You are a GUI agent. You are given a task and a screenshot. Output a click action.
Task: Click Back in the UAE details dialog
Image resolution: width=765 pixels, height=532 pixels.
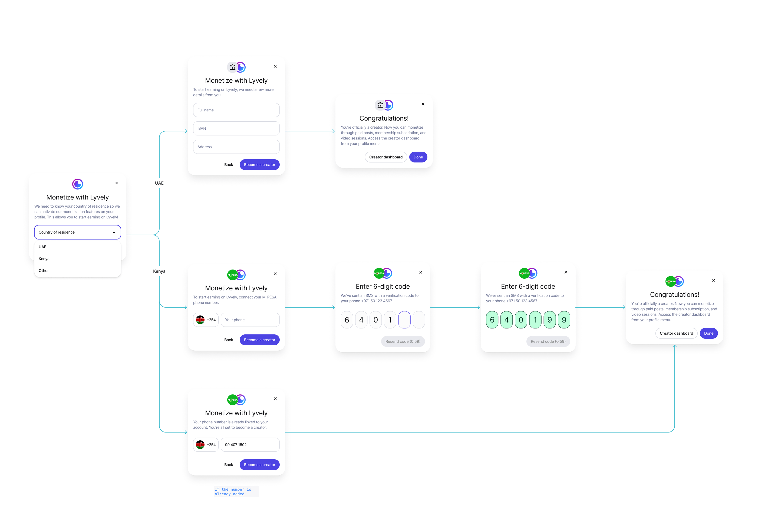click(229, 165)
